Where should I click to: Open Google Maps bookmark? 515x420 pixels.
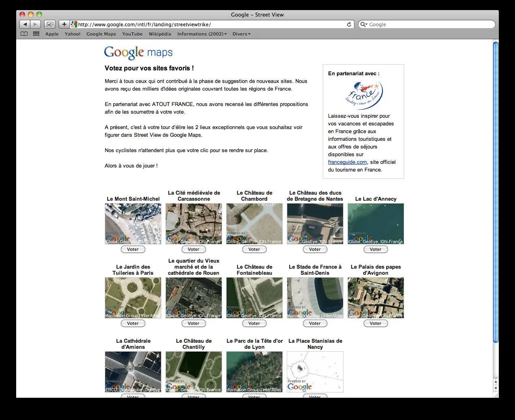click(101, 34)
